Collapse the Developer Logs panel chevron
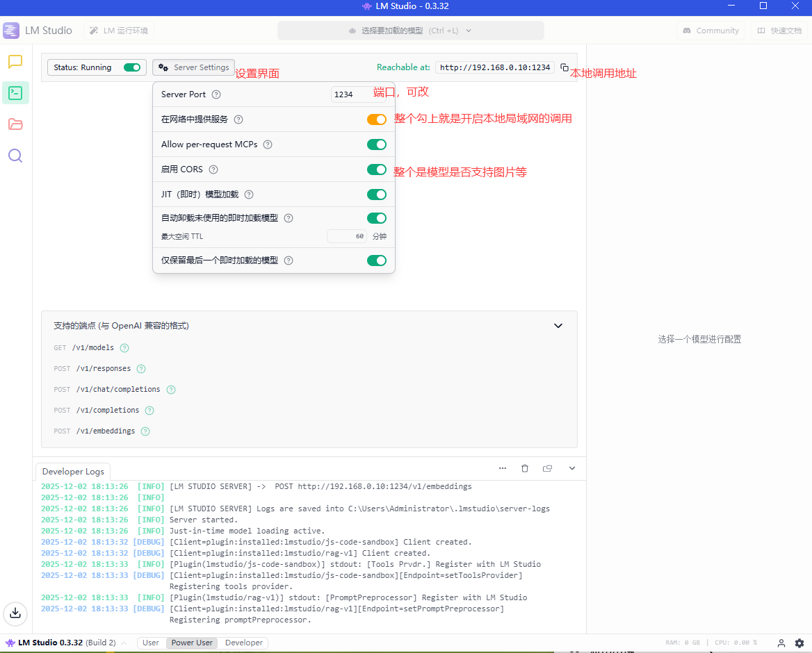 tap(572, 469)
